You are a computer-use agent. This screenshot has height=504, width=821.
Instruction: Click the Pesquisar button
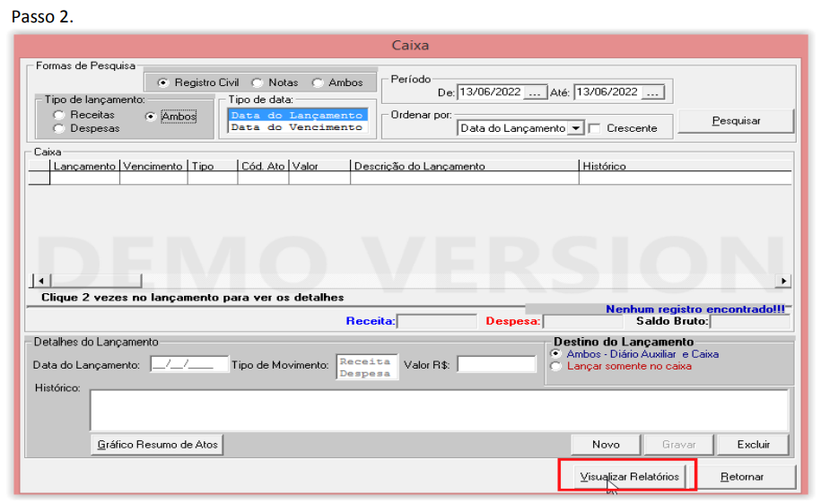[736, 120]
